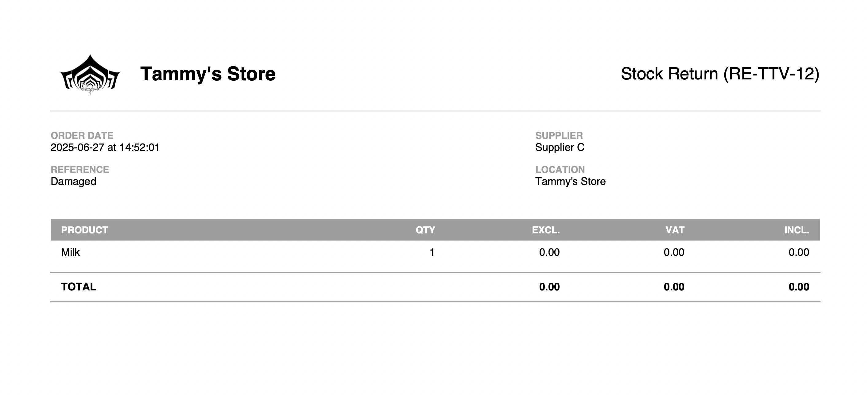Image resolution: width=868 pixels, height=395 pixels.
Task: Select the Milk product row
Action: [435, 252]
